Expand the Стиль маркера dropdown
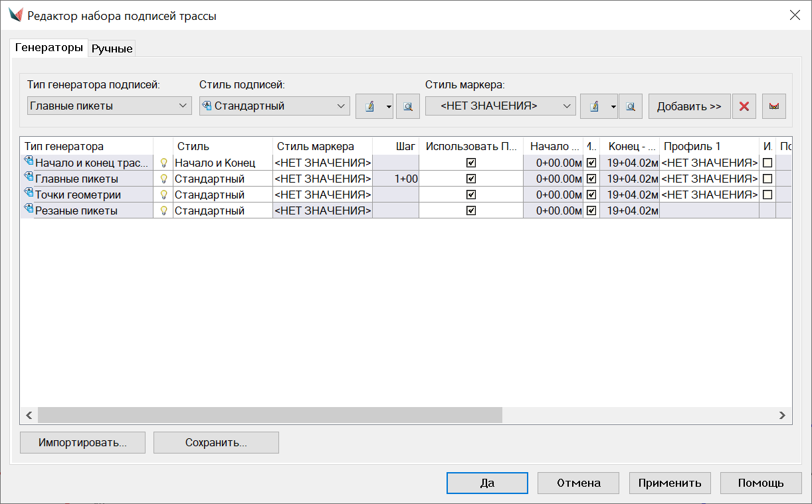Image resolution: width=812 pixels, height=504 pixels. click(x=500, y=106)
